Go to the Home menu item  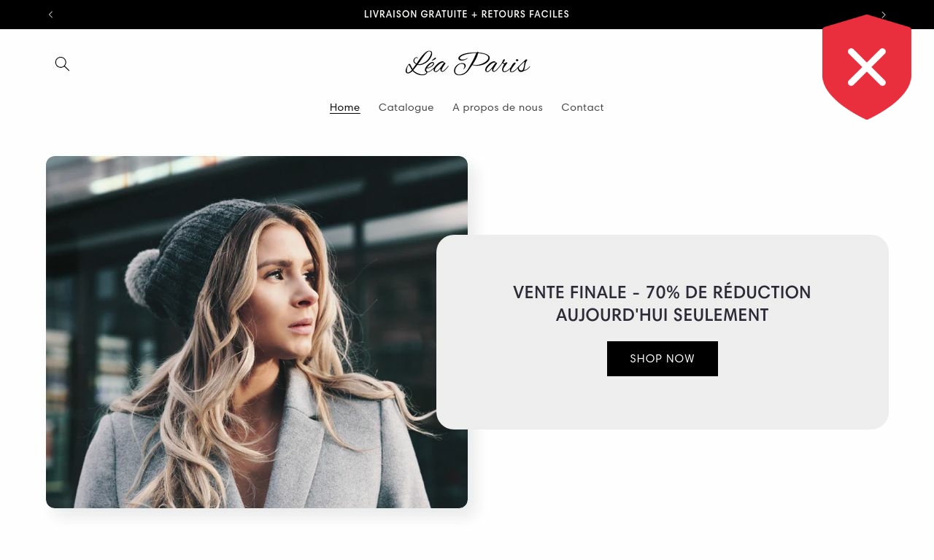(344, 108)
